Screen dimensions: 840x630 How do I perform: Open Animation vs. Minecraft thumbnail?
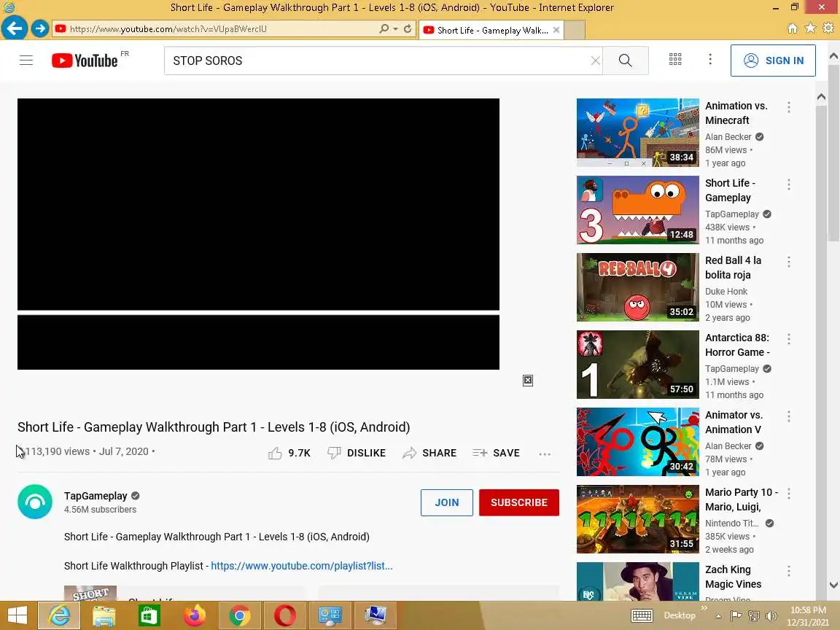[x=637, y=132]
